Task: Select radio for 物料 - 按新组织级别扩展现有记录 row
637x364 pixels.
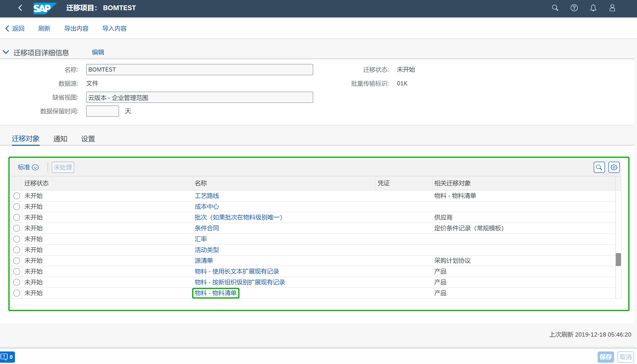Action: (16, 282)
